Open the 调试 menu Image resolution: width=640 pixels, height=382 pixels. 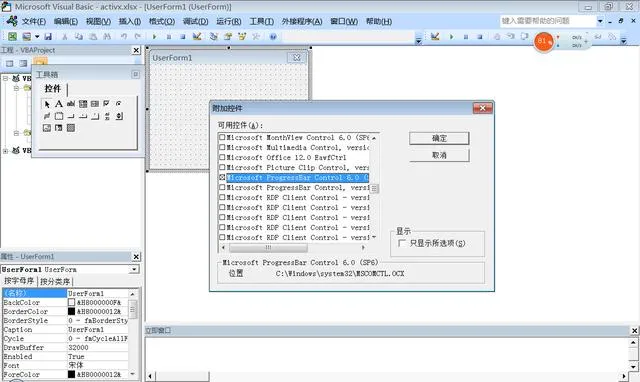click(195, 21)
